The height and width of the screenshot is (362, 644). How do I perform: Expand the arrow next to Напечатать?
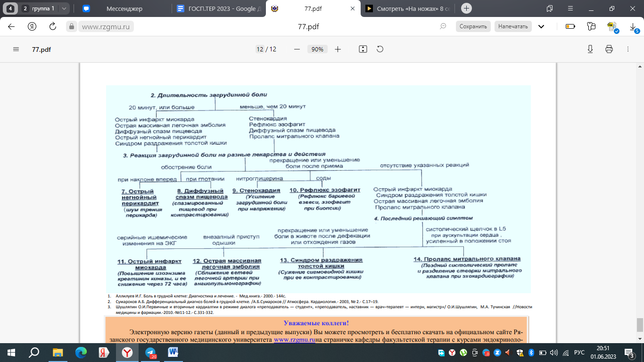pos(541,26)
